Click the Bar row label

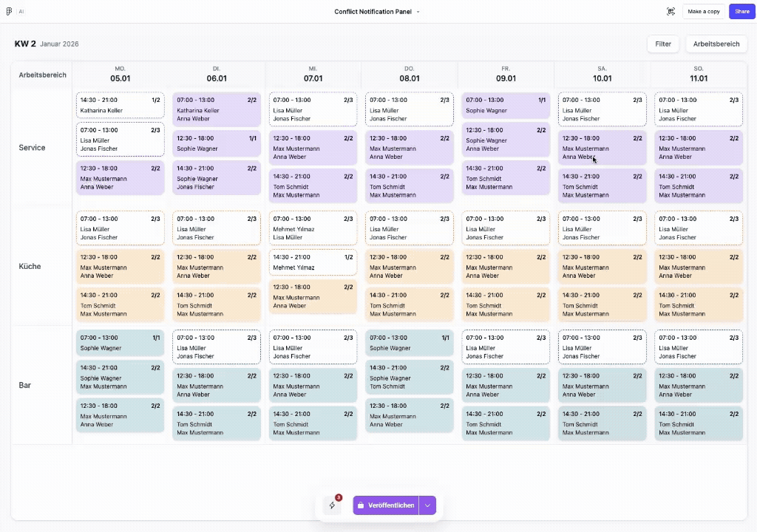coord(25,385)
